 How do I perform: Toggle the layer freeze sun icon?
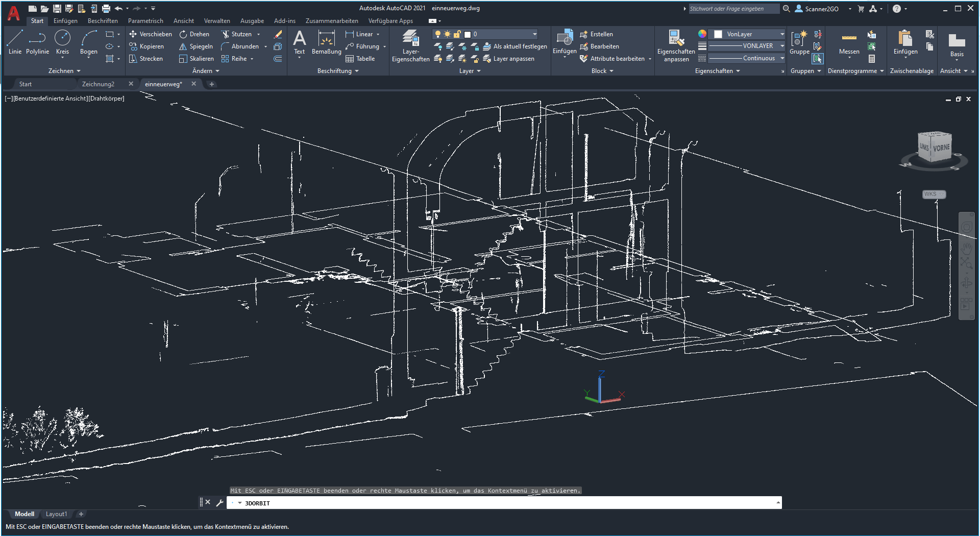[x=447, y=34]
